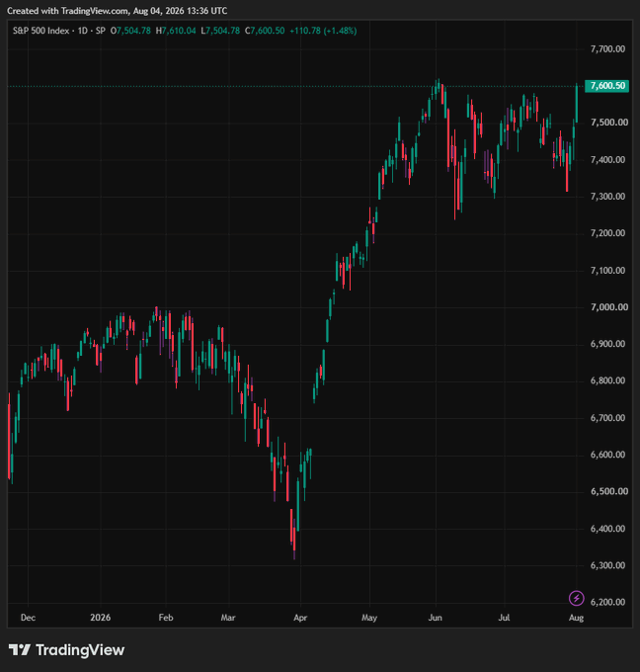The image size is (640, 672).
Task: Click the Jul label on time axis
Action: [x=505, y=618]
